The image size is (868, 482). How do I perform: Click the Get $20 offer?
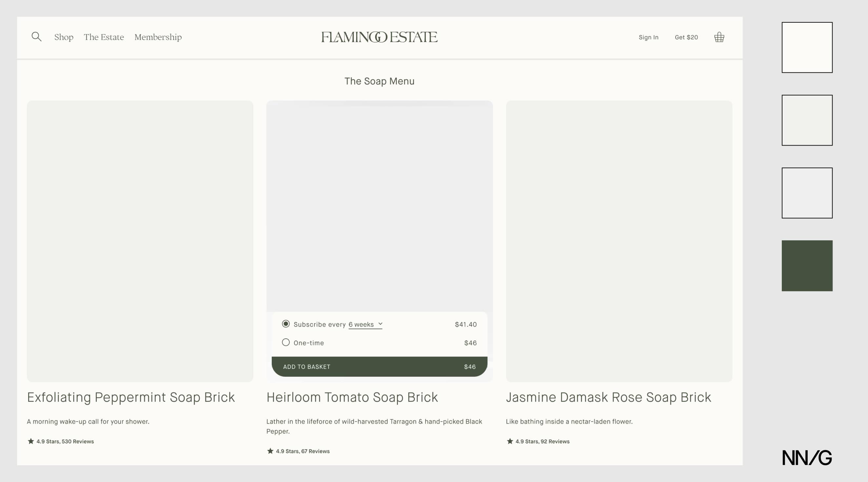686,37
